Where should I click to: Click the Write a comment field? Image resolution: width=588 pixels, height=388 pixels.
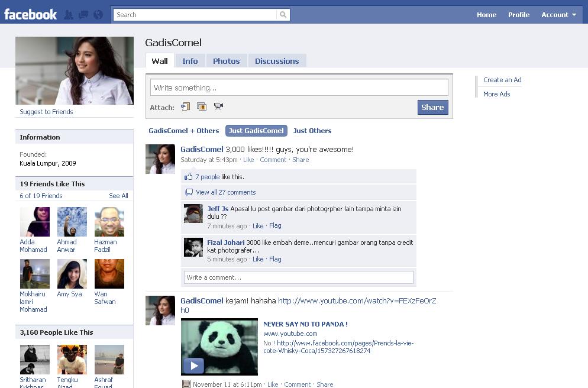[x=299, y=277]
